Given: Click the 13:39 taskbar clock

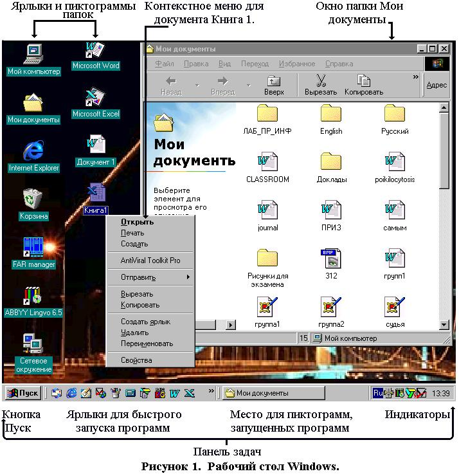Looking at the screenshot, I should point(441,394).
